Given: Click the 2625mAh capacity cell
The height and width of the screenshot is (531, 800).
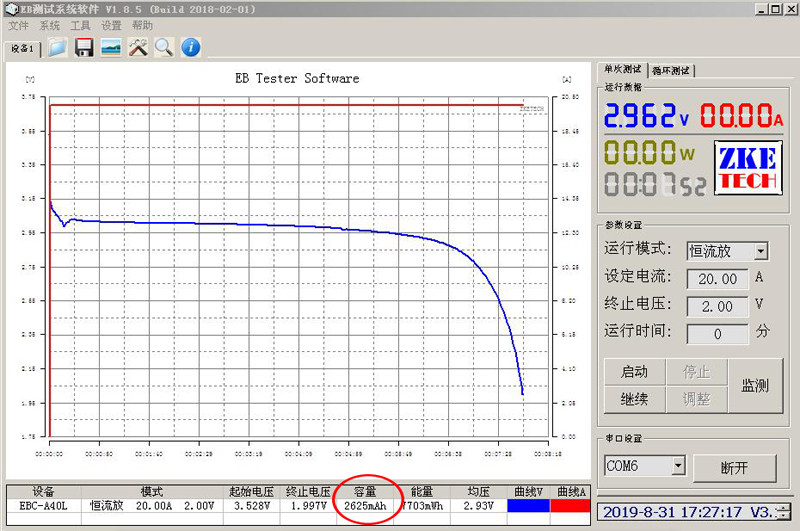Looking at the screenshot, I should [x=365, y=506].
